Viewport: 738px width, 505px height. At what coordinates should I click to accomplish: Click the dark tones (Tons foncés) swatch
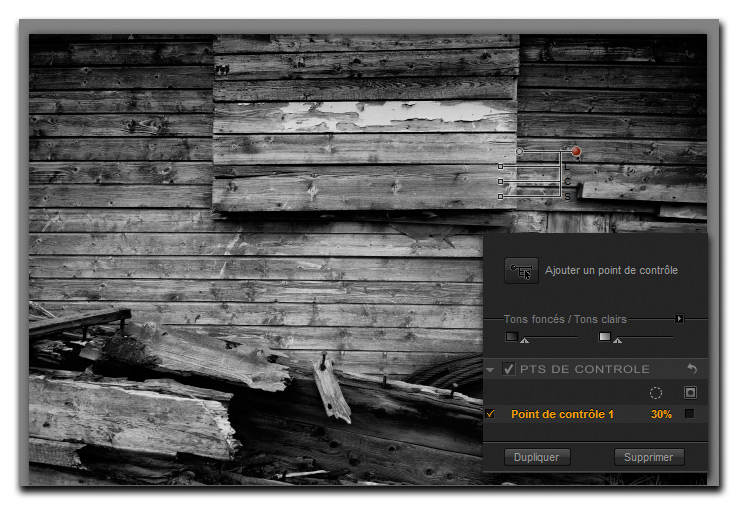click(512, 337)
